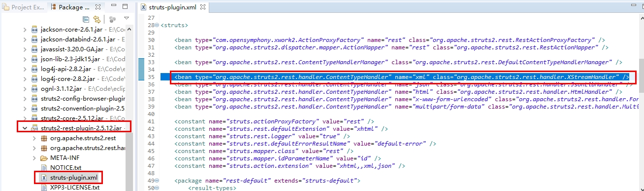This screenshot has width=644, height=191.
Task: Select the struts-plugin.xml editor tab
Action: pos(169,7)
